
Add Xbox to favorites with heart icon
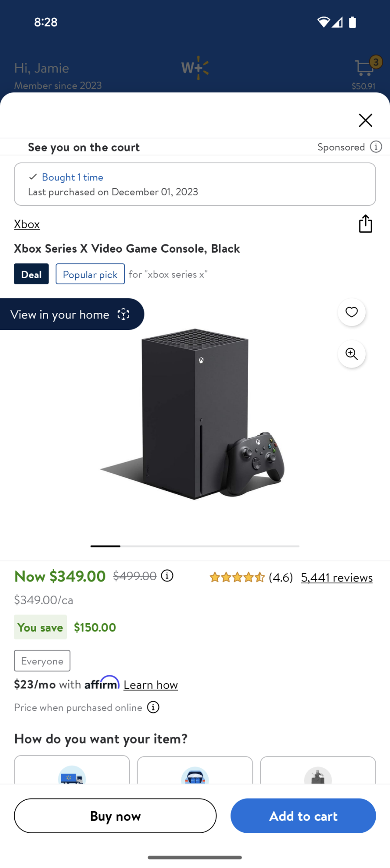pos(351,312)
